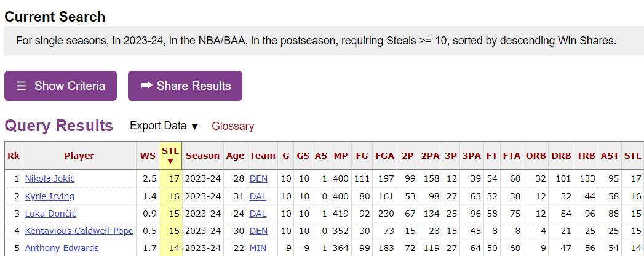The width and height of the screenshot is (644, 256).
Task: Open Nikola Jokić player page
Action: 50,178
